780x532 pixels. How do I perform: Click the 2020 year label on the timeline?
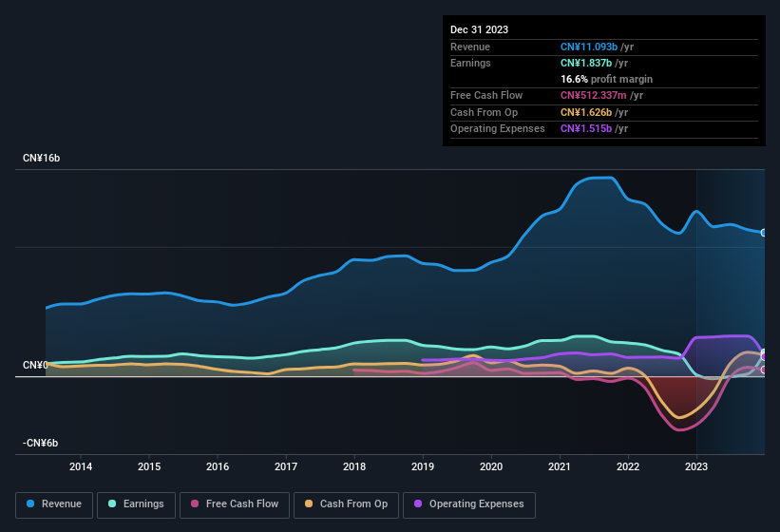pos(491,466)
